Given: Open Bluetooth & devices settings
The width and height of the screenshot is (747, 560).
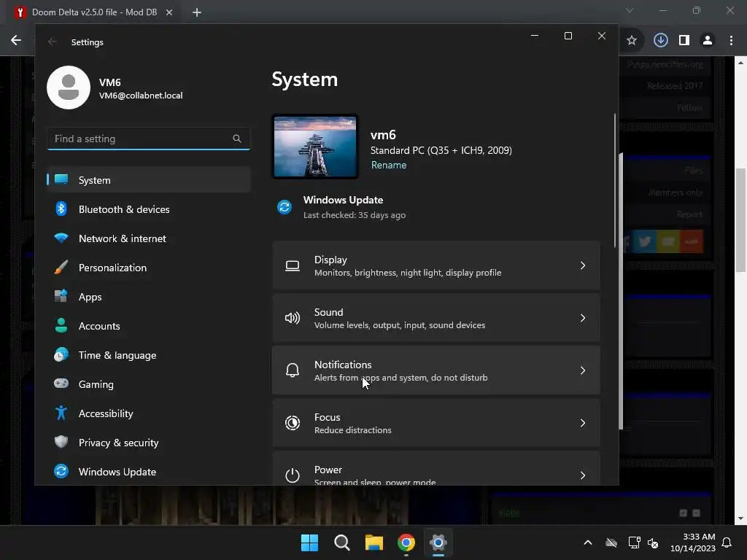Looking at the screenshot, I should pyautogui.click(x=149, y=209).
